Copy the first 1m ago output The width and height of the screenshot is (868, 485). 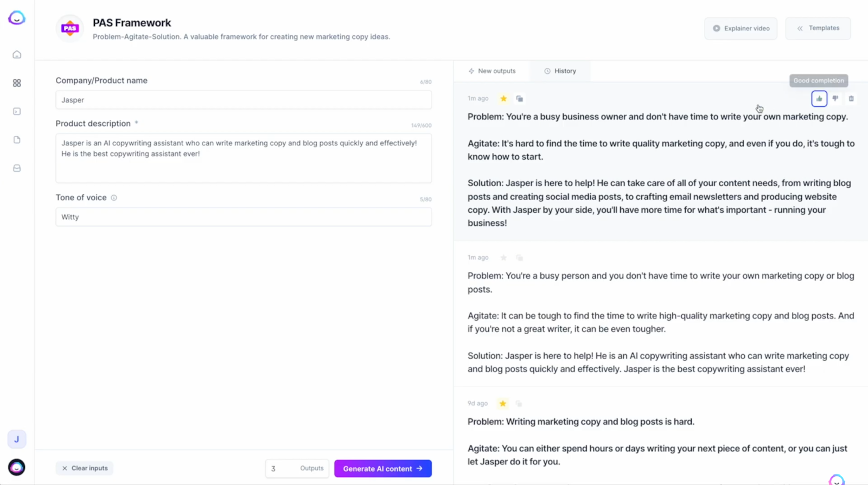point(520,99)
